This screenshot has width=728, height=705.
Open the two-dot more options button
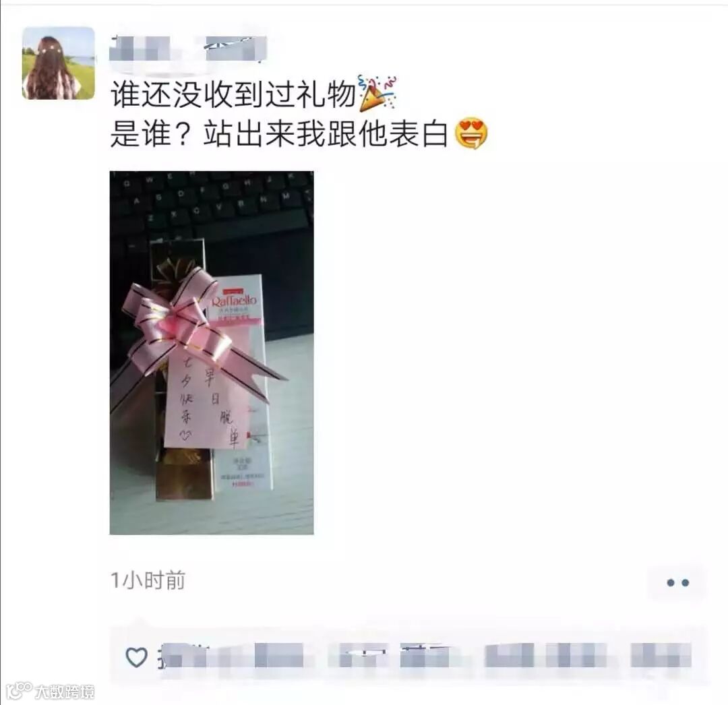[677, 582]
